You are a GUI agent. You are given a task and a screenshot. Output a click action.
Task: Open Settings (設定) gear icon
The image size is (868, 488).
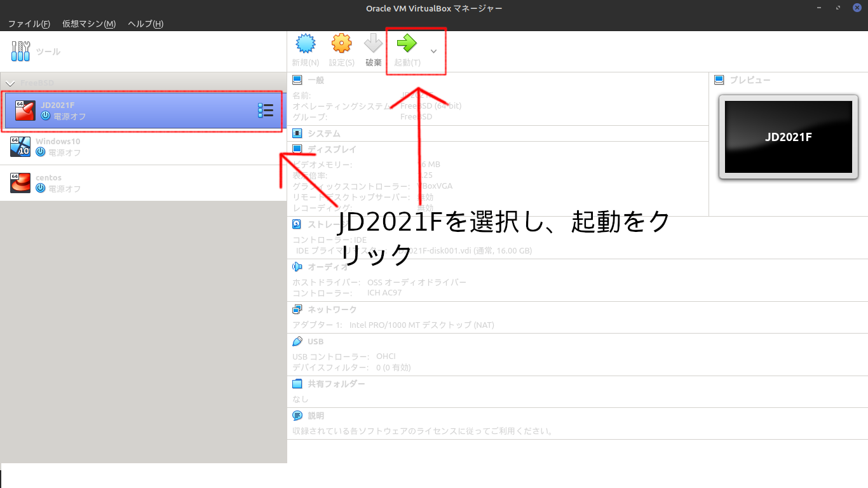pos(341,44)
